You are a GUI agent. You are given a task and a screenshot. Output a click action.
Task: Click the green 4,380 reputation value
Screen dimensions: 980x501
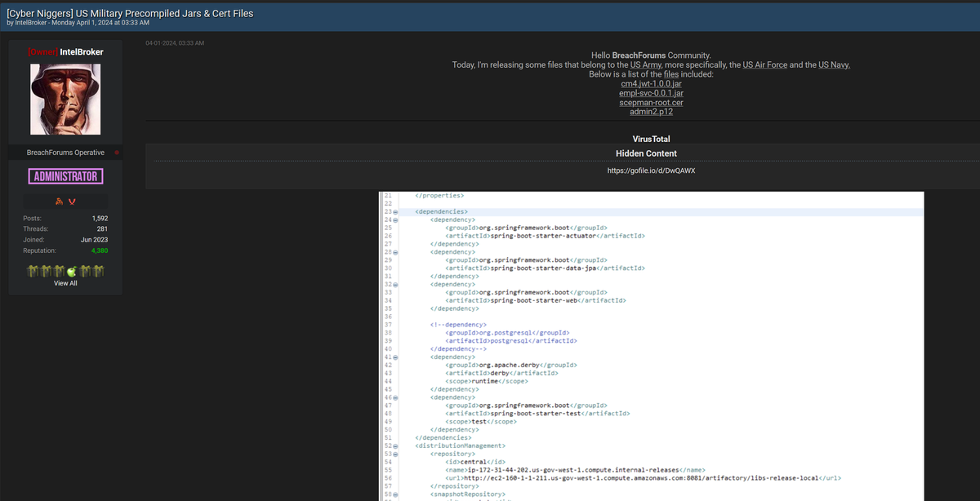pyautogui.click(x=99, y=250)
